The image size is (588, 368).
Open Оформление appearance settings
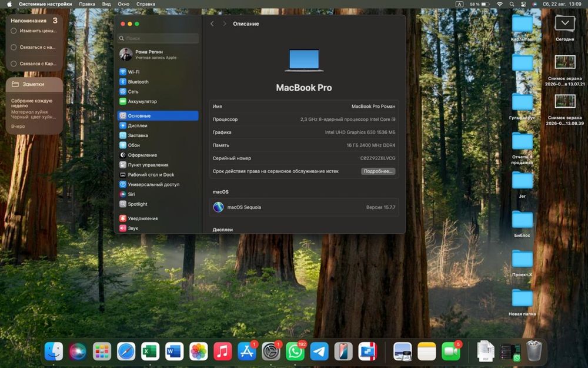158,155
